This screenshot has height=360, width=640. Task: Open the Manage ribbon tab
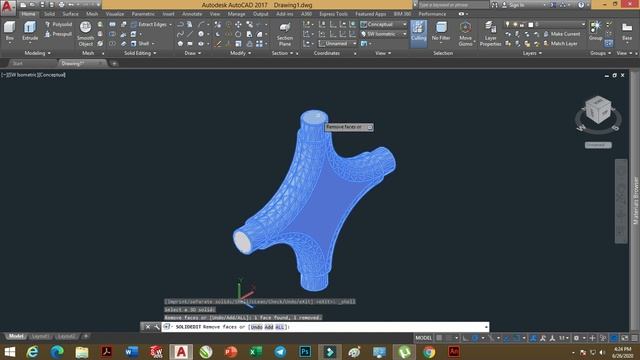click(x=236, y=14)
